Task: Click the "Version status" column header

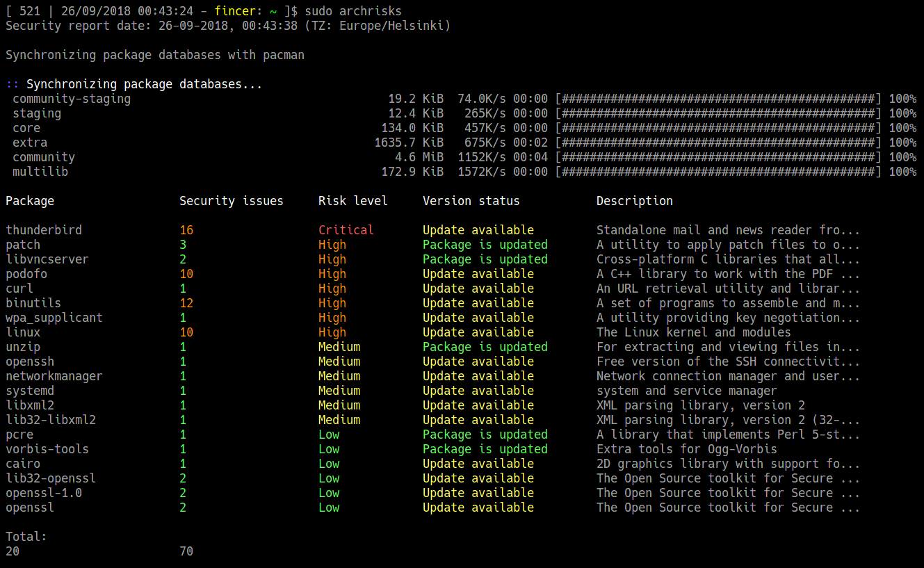Action: [471, 201]
